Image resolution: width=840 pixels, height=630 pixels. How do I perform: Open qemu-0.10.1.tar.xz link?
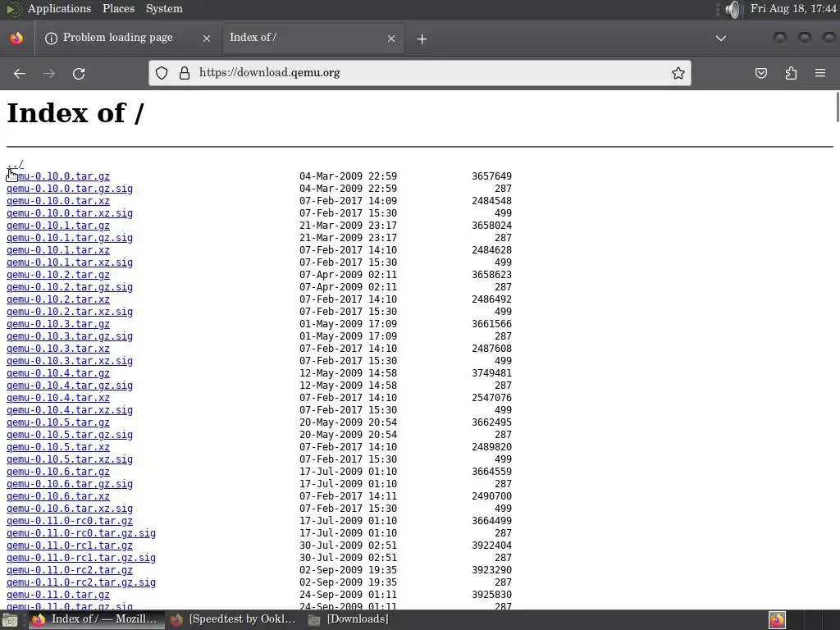[58, 250]
